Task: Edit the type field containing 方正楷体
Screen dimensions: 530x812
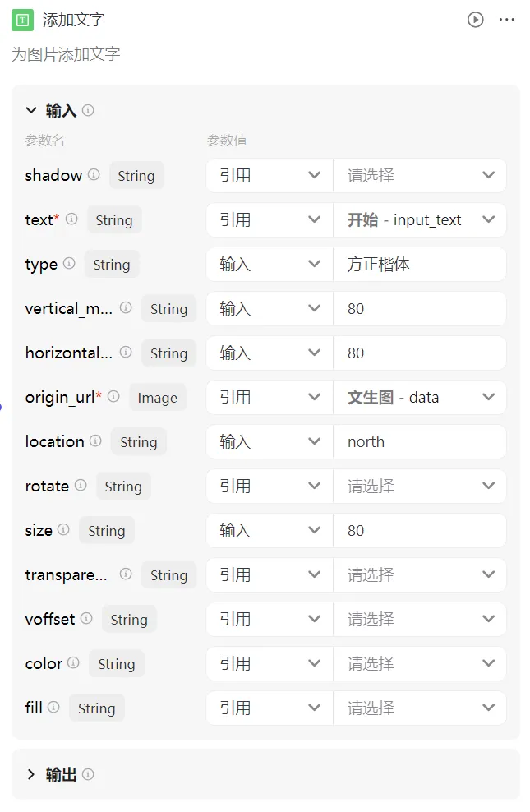Action: tap(420, 264)
